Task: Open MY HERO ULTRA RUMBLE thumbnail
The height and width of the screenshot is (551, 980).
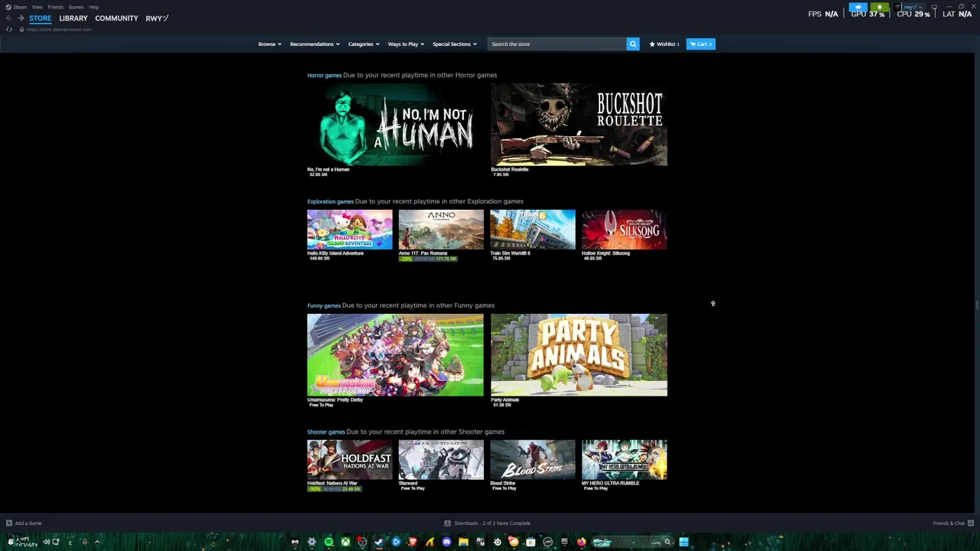Action: click(624, 460)
